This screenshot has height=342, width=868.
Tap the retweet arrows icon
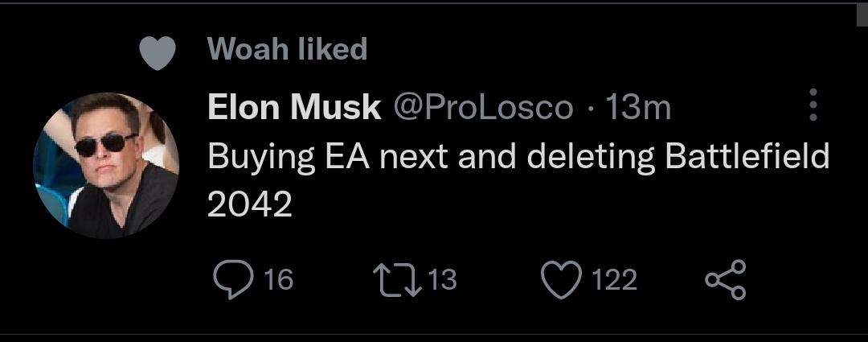[x=398, y=279]
